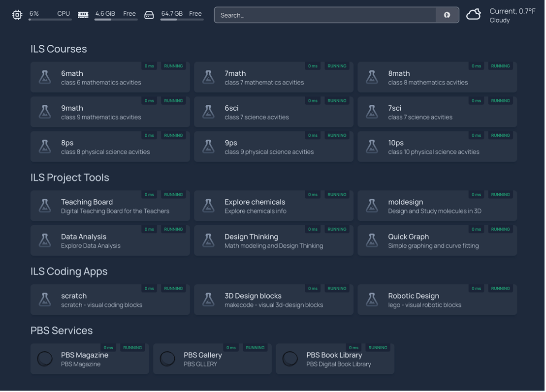The image size is (546, 392).
Task: Click the flask icon beside 6math
Action: click(x=45, y=77)
